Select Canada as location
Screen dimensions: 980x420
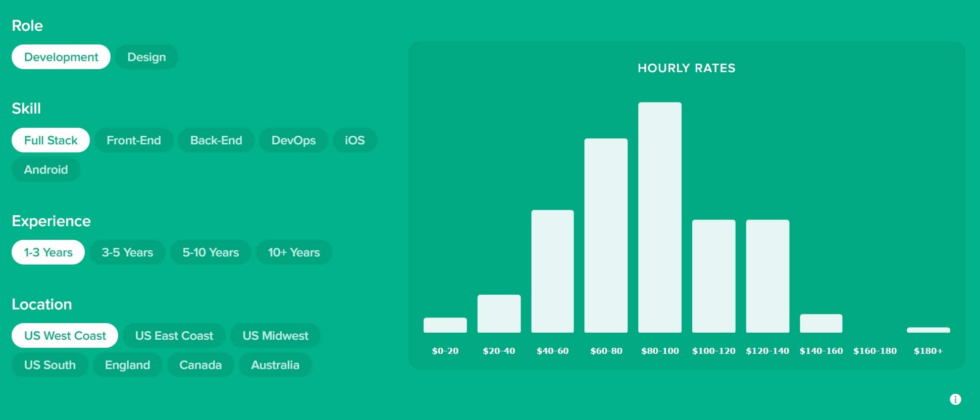point(200,365)
